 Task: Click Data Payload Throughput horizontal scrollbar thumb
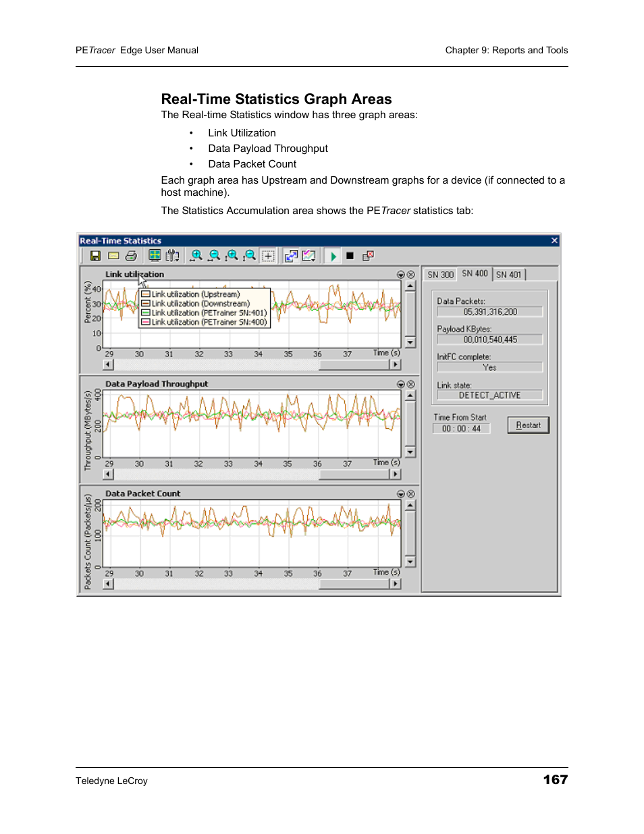coord(354,474)
